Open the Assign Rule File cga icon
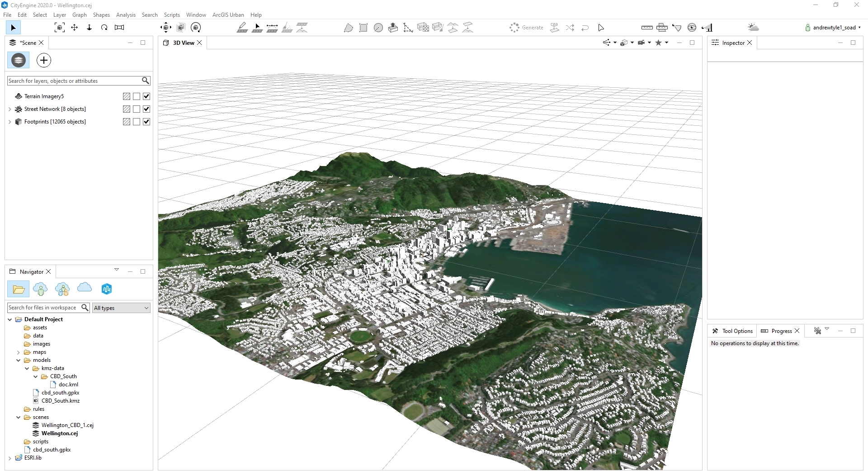Image resolution: width=868 pixels, height=475 pixels. click(x=555, y=28)
